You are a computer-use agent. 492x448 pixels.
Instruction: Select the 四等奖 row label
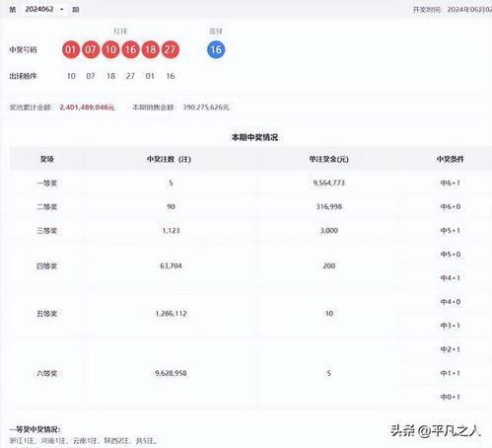[x=47, y=266]
